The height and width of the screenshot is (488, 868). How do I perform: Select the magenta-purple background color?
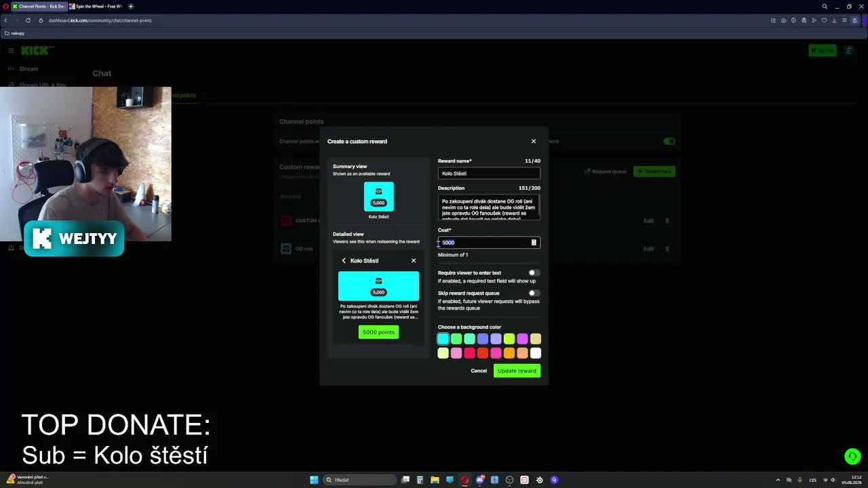(x=522, y=339)
